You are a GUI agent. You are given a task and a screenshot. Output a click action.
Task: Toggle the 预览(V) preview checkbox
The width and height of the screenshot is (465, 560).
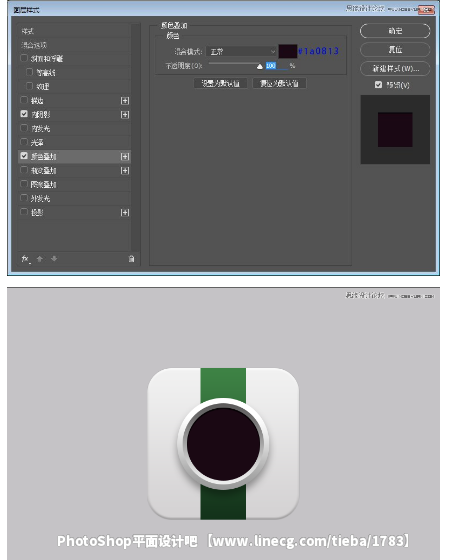click(379, 85)
